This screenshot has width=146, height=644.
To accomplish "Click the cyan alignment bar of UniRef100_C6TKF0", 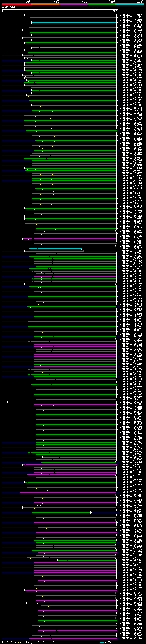I will (79, 103).
